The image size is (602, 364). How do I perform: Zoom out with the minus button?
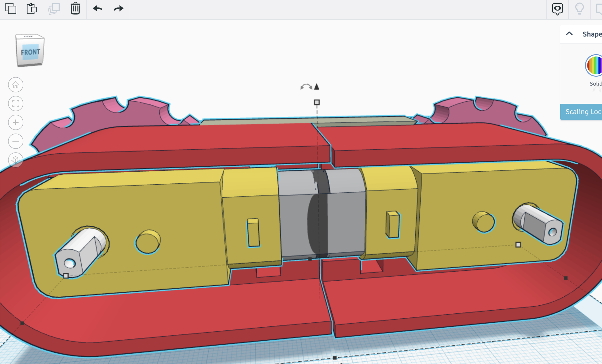pos(16,141)
